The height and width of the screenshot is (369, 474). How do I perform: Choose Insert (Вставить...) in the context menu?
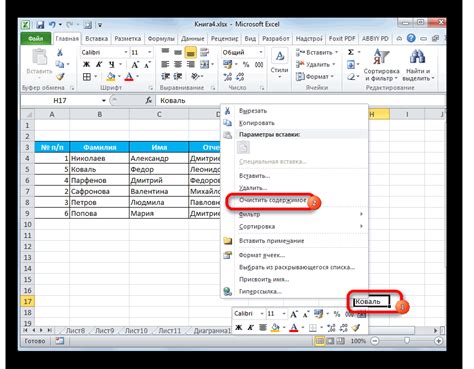254,176
